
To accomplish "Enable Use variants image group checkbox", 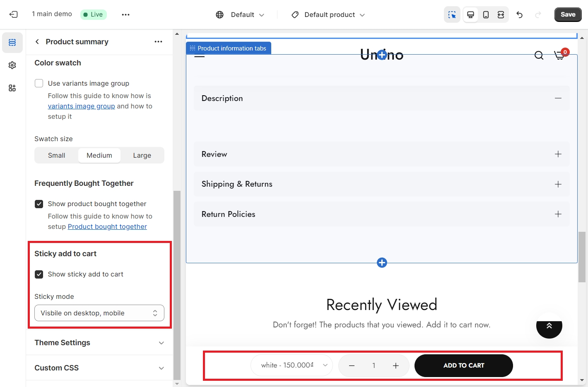I will [39, 84].
